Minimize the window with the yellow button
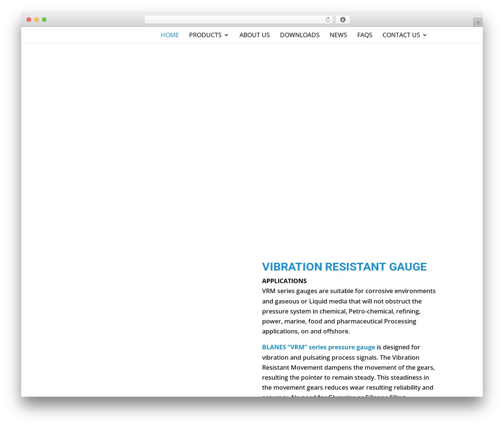This screenshot has height=427, width=504. tap(37, 20)
